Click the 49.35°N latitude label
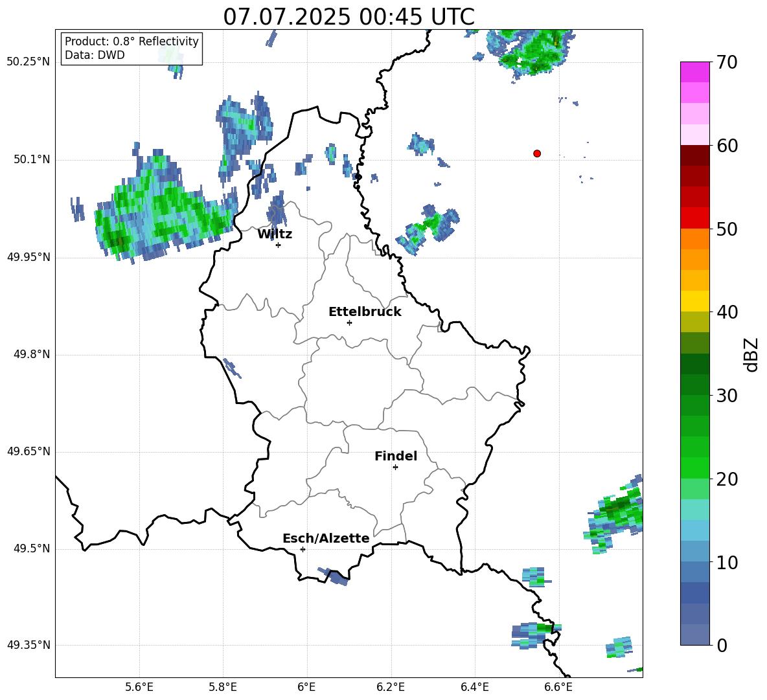The image size is (767, 700). [x=29, y=645]
